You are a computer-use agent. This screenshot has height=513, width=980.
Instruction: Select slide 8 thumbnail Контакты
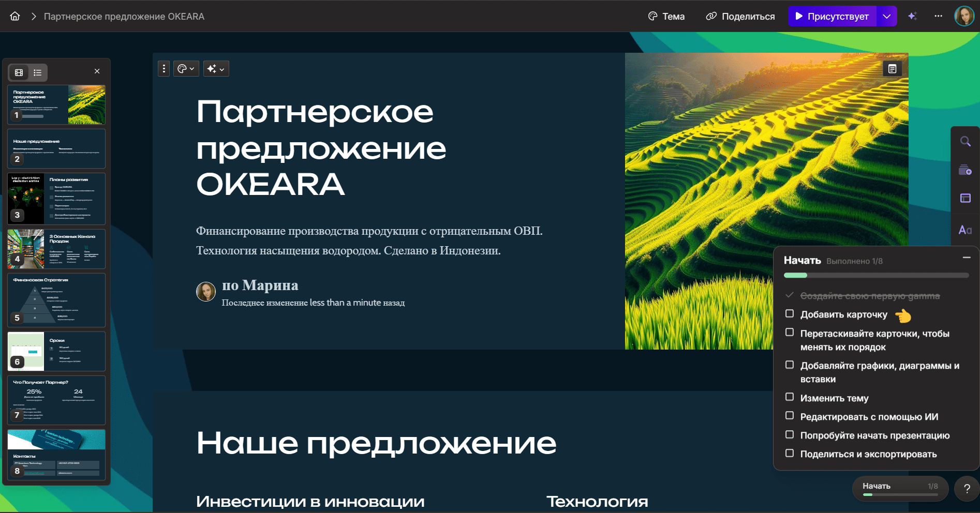[x=56, y=455]
